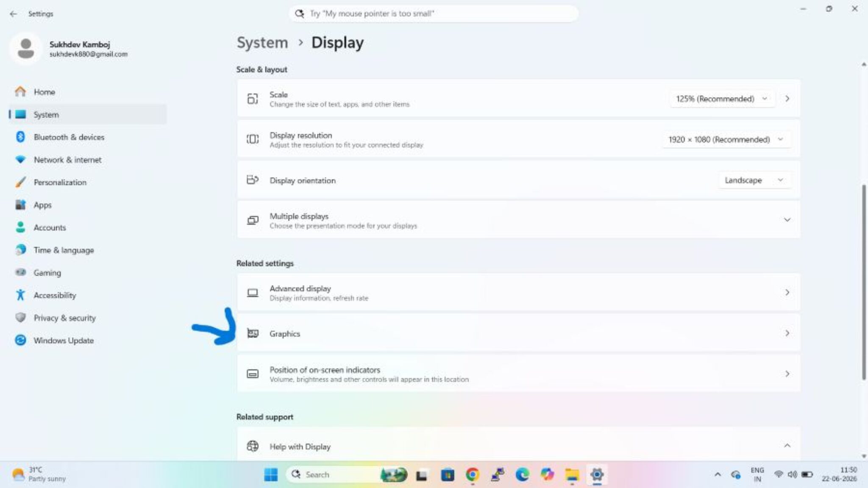868x488 pixels.
Task: Click the Apps sidebar icon
Action: tap(20, 205)
